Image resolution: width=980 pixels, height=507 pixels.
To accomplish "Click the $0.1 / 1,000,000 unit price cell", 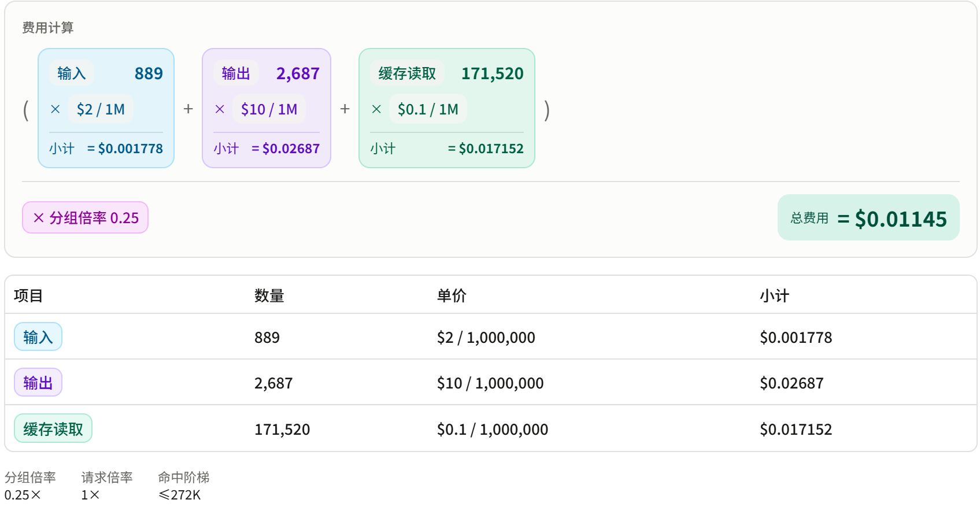I will click(493, 430).
